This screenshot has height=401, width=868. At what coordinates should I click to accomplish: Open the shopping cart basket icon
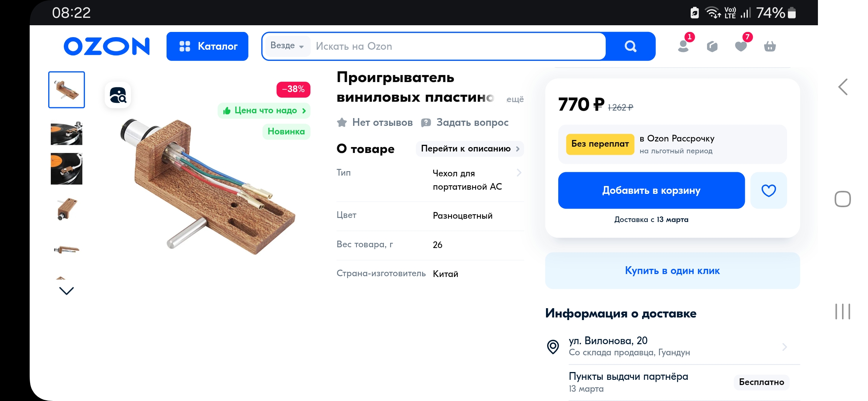coord(770,47)
